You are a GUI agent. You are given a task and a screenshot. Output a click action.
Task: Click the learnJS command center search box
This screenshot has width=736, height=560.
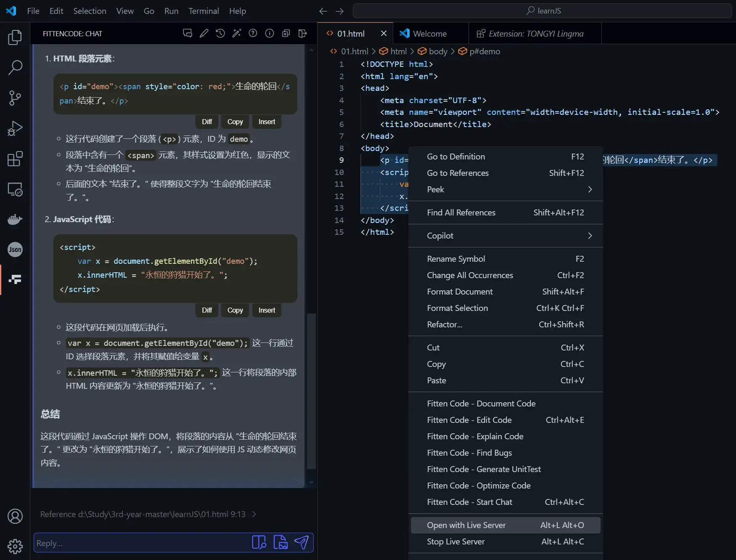pyautogui.click(x=542, y=11)
